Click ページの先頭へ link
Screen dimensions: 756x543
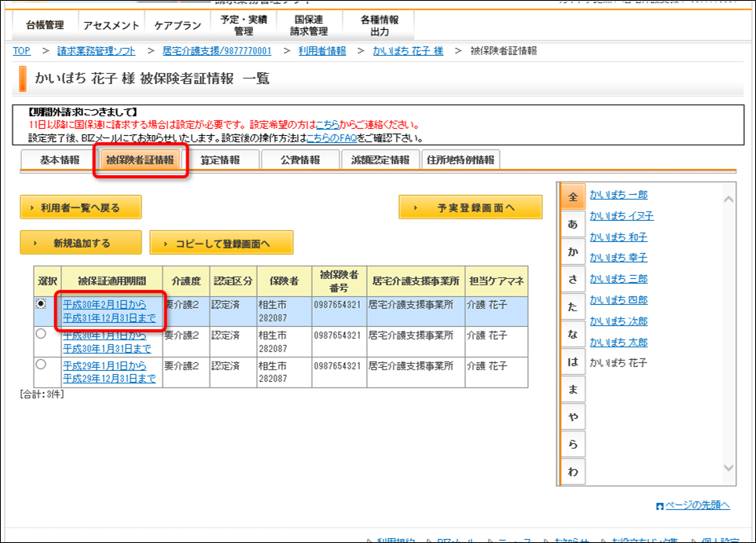pyautogui.click(x=697, y=505)
